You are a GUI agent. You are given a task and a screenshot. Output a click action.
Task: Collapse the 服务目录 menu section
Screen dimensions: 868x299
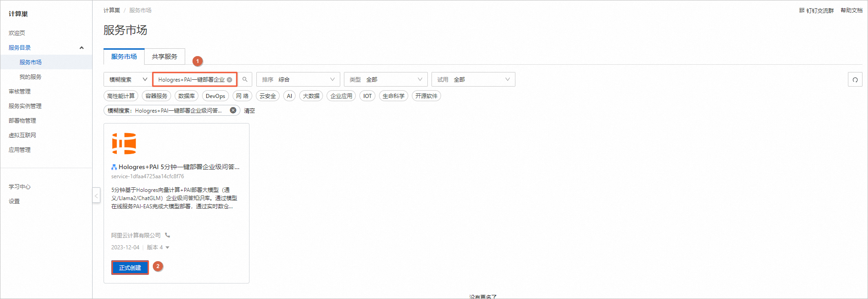(x=82, y=47)
